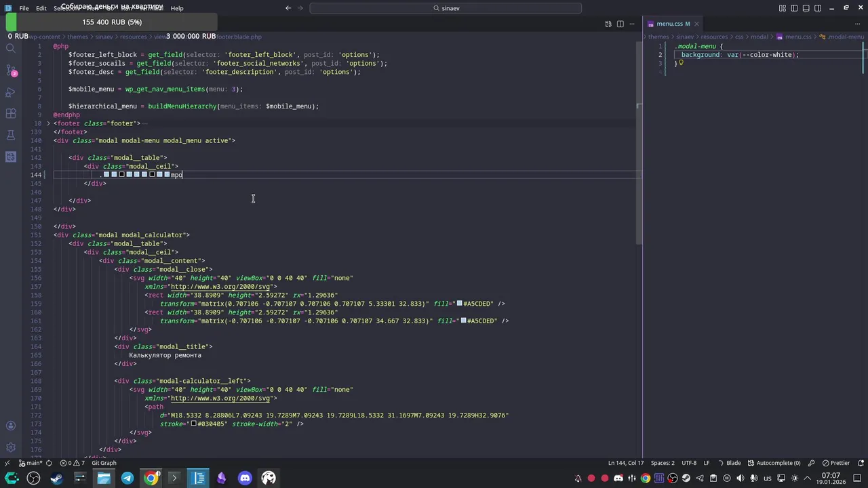Follow the w3.org link on line 170

221,399
